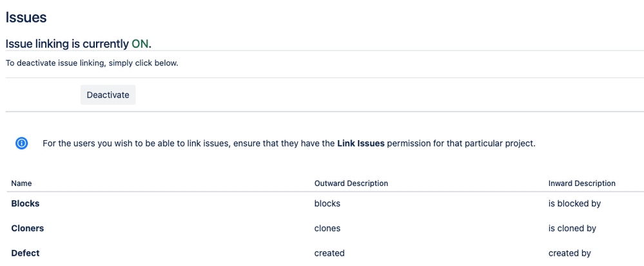644x266 pixels.
Task: Click the 'blocks' outward description cell
Action: [327, 203]
